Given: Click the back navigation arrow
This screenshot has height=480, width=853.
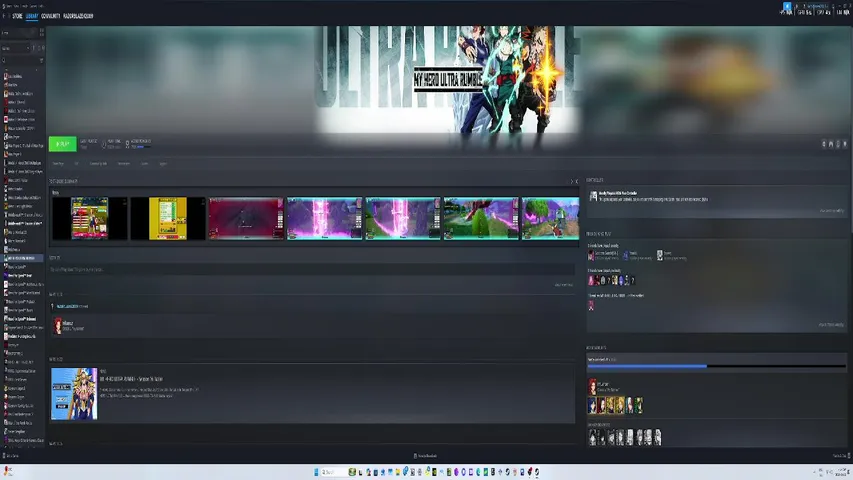Looking at the screenshot, I should click(4, 16).
